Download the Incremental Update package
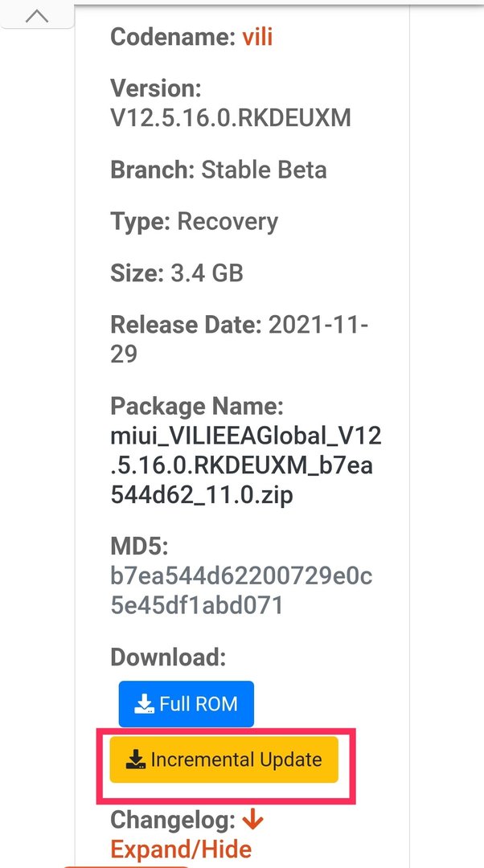 pyautogui.click(x=224, y=759)
